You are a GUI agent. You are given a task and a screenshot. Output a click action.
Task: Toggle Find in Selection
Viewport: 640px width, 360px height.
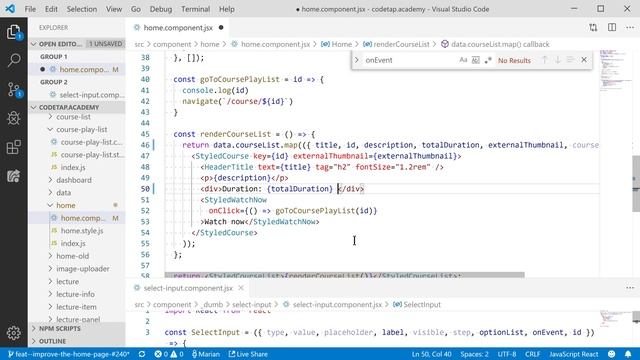[571, 60]
